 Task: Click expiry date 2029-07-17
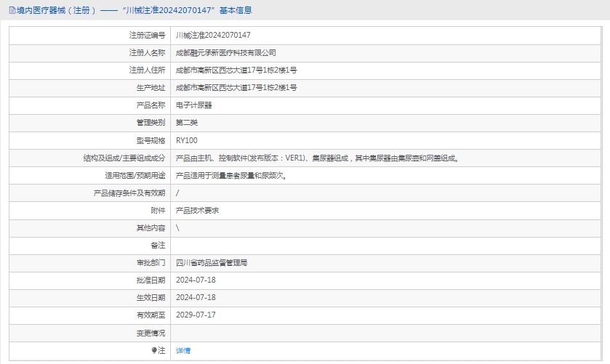pyautogui.click(x=196, y=315)
